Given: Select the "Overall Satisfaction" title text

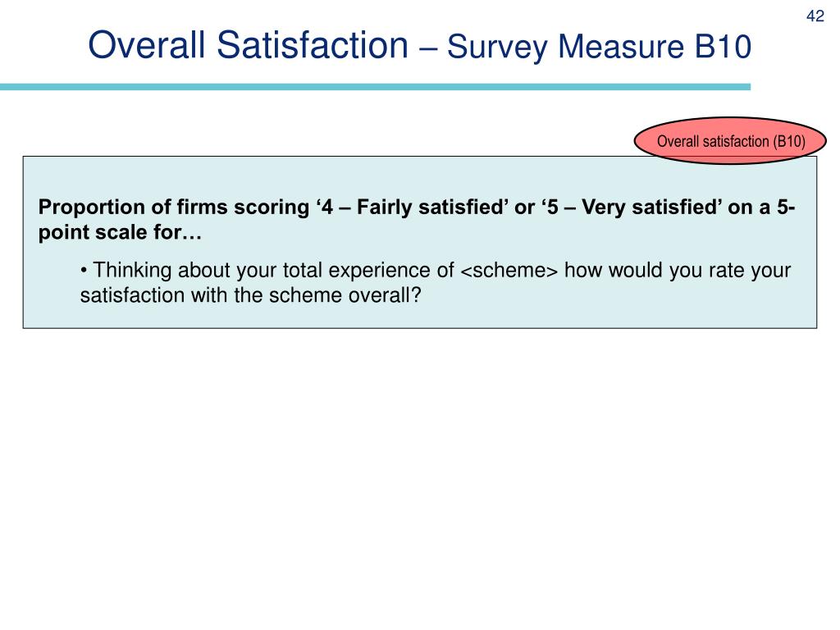Looking at the screenshot, I should [248, 45].
